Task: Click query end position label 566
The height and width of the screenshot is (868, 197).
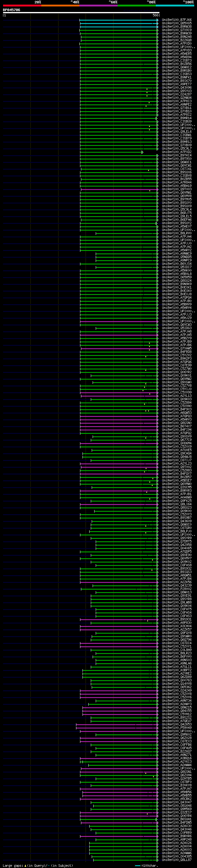Action: pyautogui.click(x=155, y=15)
